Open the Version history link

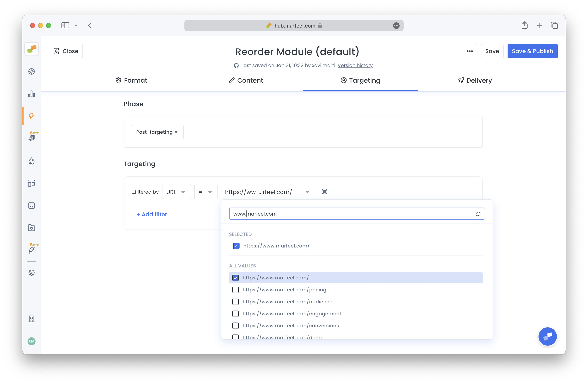point(355,65)
